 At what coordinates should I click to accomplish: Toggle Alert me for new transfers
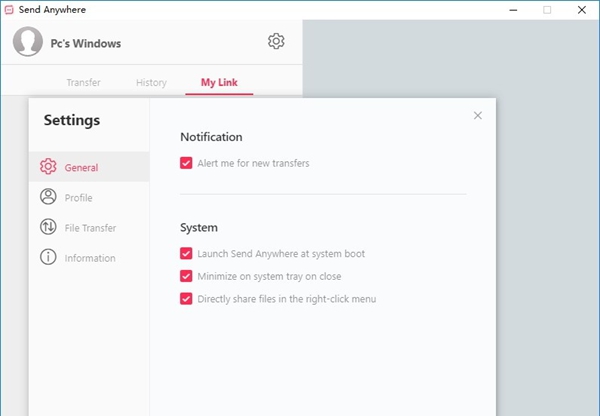pyautogui.click(x=186, y=163)
